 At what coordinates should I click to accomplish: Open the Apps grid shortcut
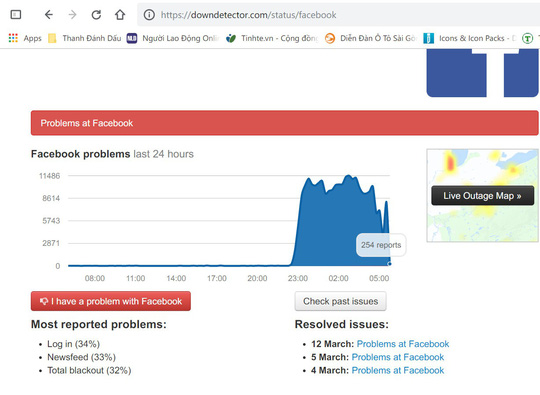click(25, 38)
